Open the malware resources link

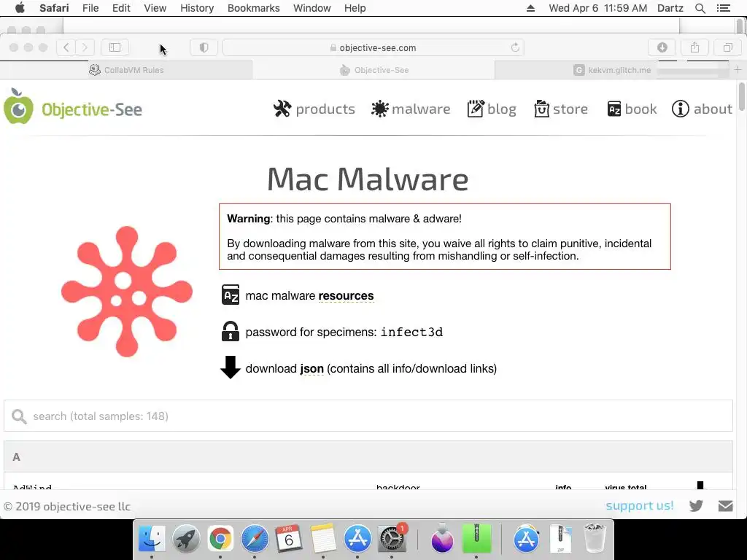coord(346,296)
